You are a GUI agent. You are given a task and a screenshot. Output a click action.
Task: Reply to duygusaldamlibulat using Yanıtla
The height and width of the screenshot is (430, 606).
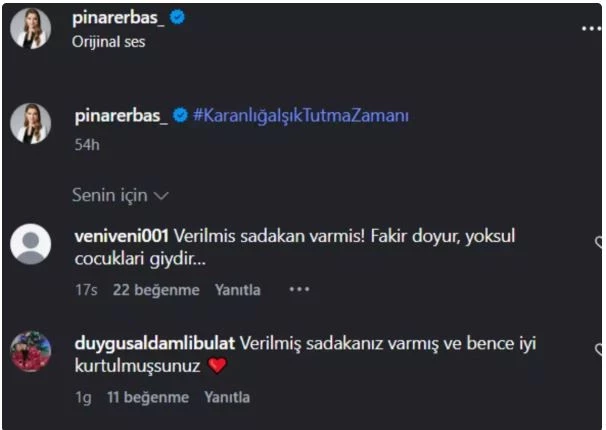[x=227, y=397]
